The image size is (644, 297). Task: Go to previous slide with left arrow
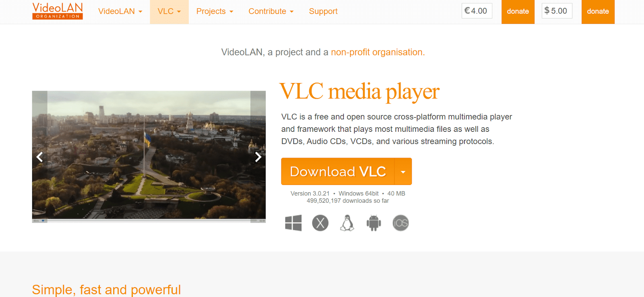point(39,157)
